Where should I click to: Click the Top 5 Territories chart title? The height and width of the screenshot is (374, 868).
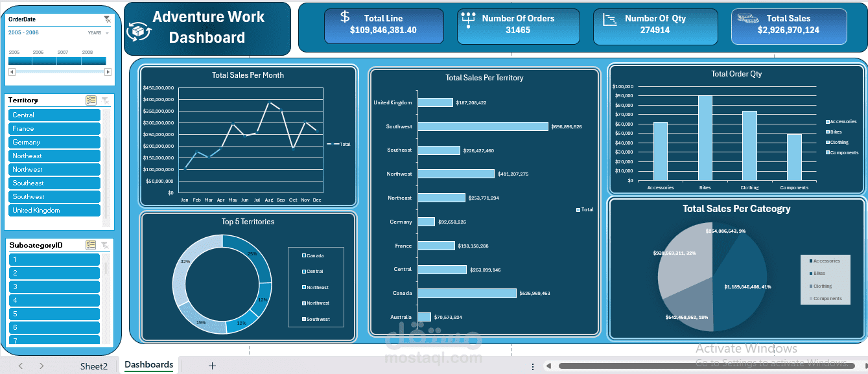tap(248, 222)
